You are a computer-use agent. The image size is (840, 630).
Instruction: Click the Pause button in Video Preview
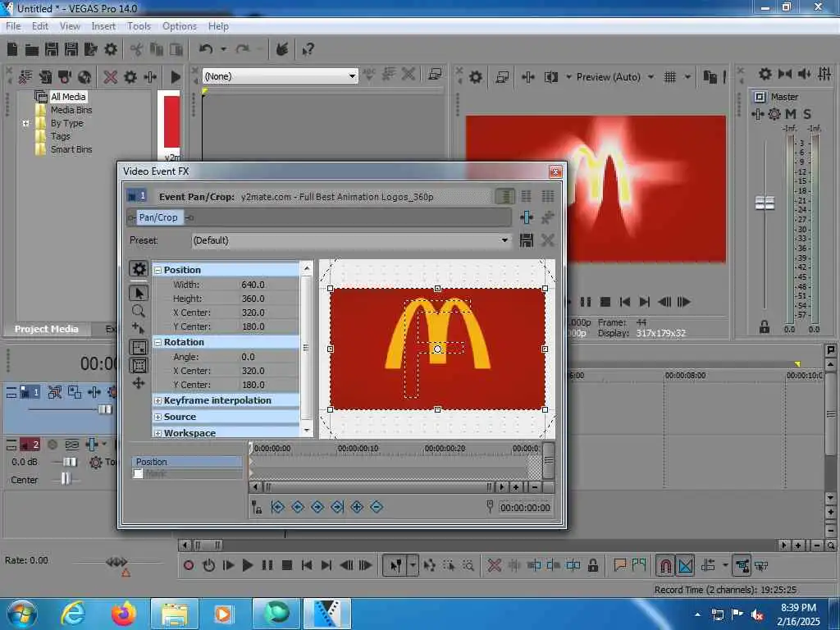(586, 302)
